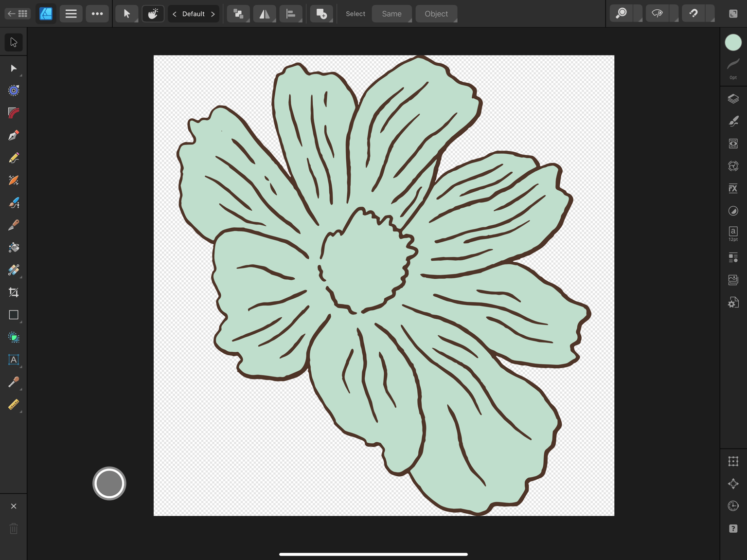
Task: Open the Select Same dropdown
Action: click(392, 14)
